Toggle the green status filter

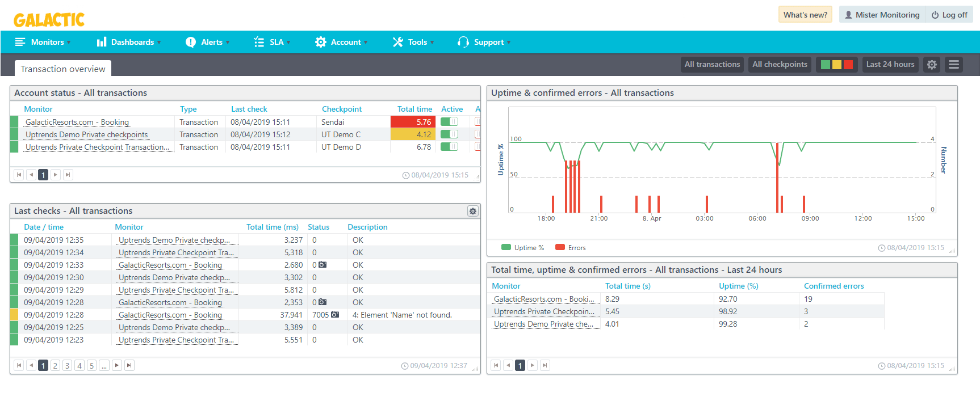[x=826, y=65]
